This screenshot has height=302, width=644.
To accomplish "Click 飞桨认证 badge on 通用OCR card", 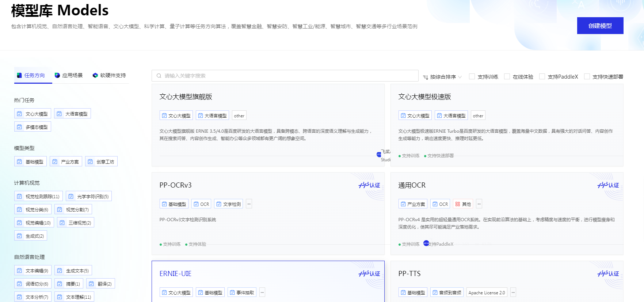I will (608, 185).
